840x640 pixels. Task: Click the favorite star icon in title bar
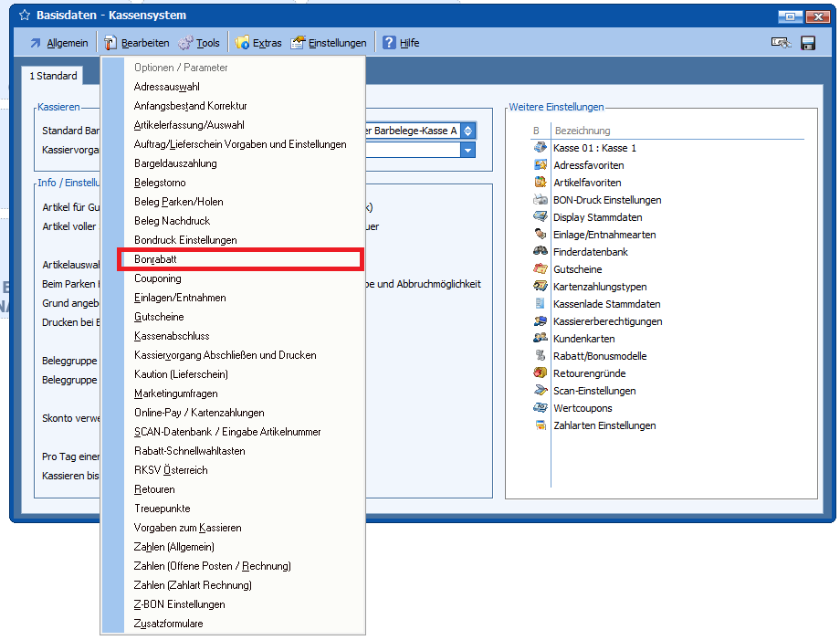coord(24,16)
